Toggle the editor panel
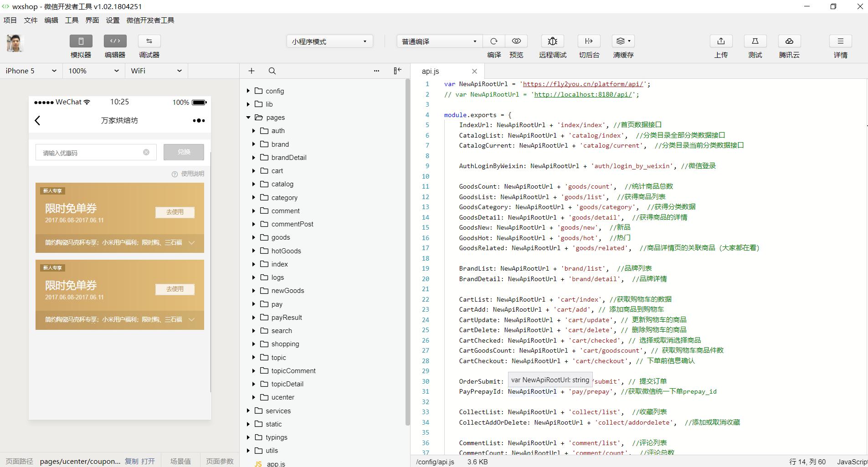This screenshot has width=868, height=467. point(115,41)
